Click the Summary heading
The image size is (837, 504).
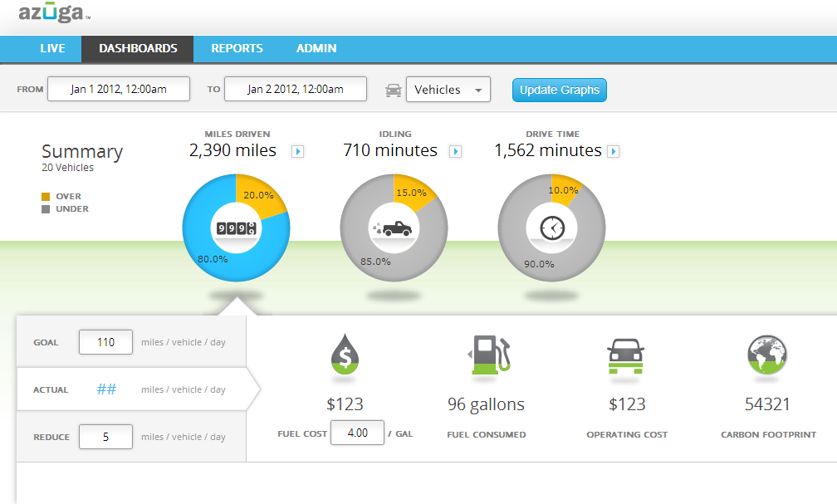(82, 152)
